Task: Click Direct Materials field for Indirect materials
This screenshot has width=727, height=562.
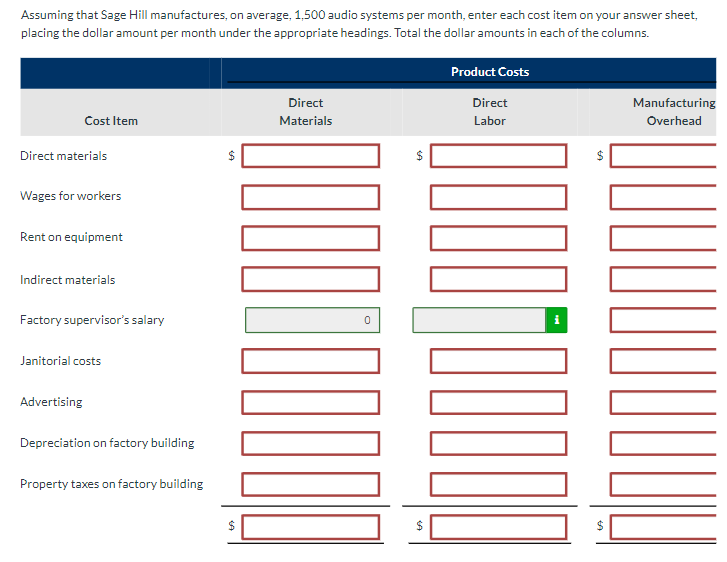Action: pyautogui.click(x=311, y=279)
